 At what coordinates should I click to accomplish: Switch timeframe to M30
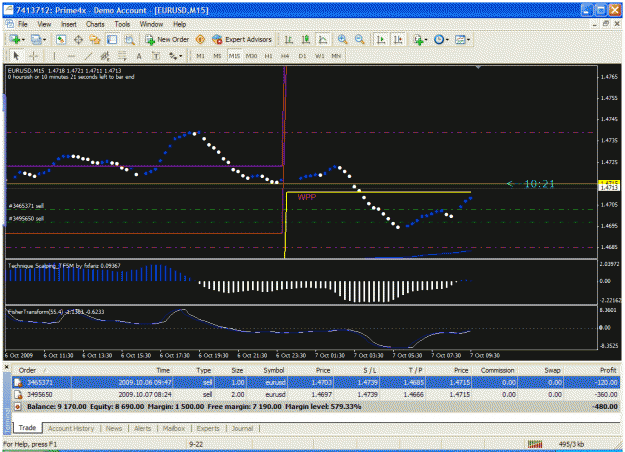(x=251, y=56)
